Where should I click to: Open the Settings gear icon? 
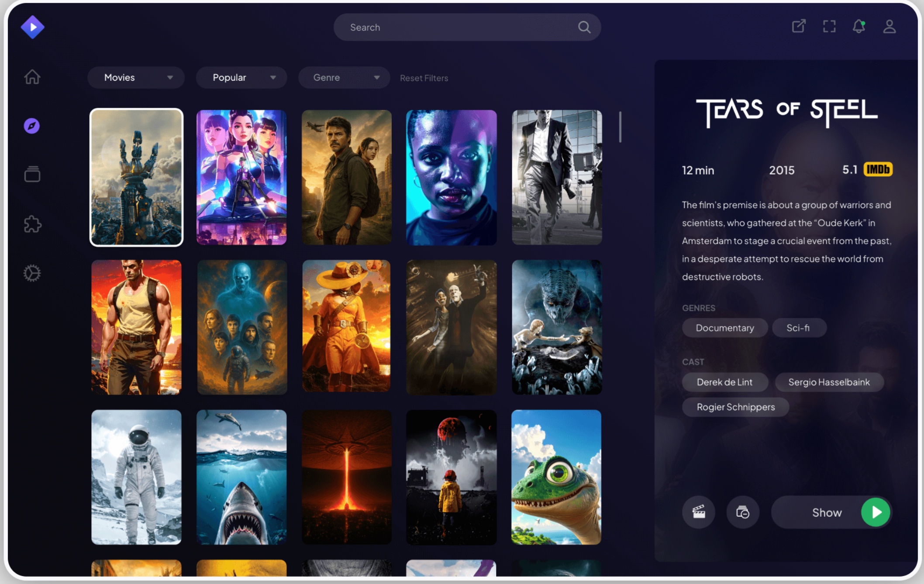[x=32, y=273]
